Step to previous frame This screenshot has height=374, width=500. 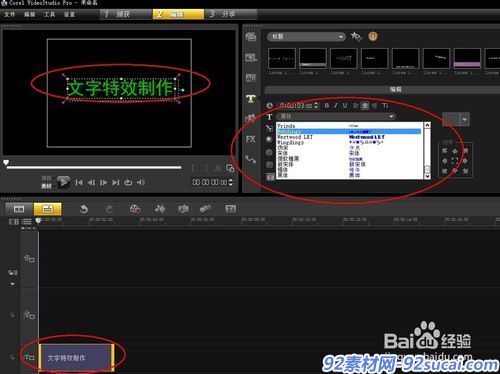[x=91, y=182]
